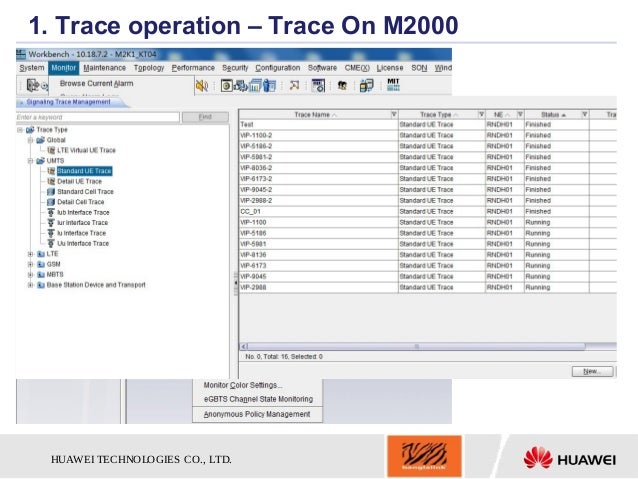This screenshot has width=638, height=479.
Task: Choose eGBTS Channel State Monitoring entry
Action: click(258, 399)
